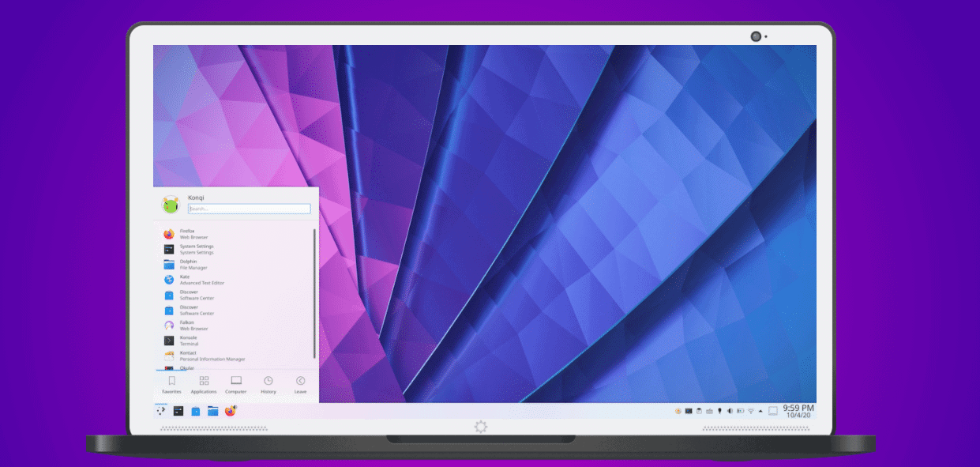Switch to the Favorites tab
Viewport: 980px width, 467px height.
click(x=171, y=385)
